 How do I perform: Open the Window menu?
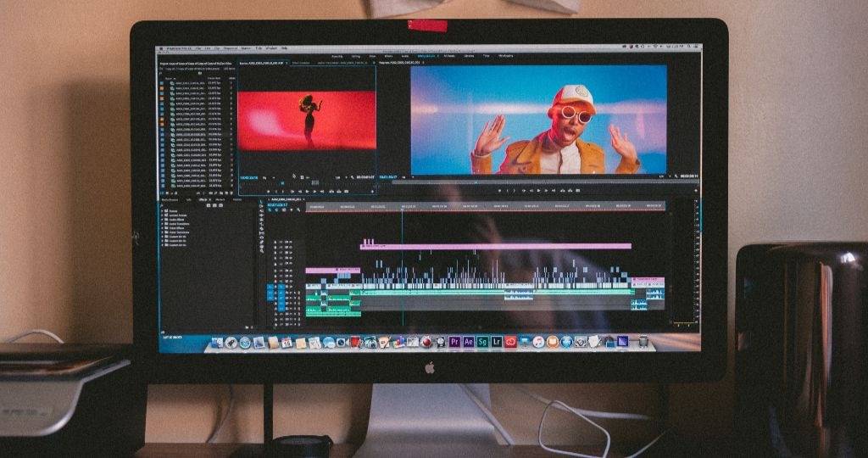pos(270,48)
